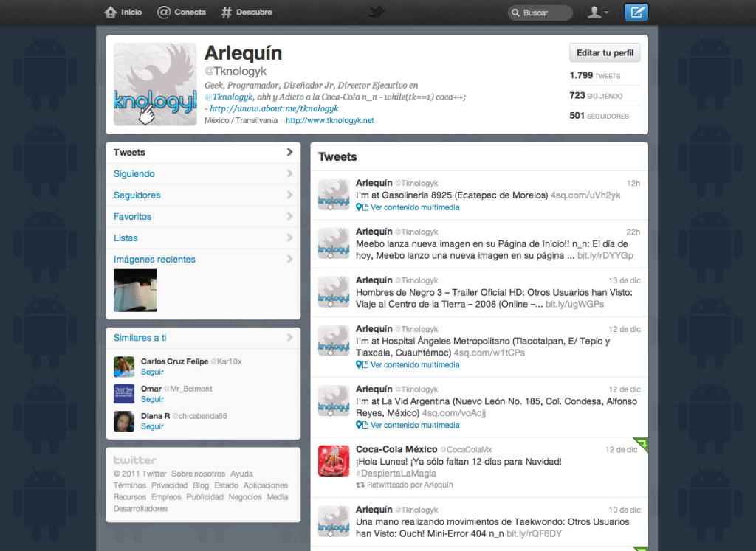Image resolution: width=756 pixels, height=551 pixels.
Task: Click the chevron next to Similares a ti
Action: point(289,338)
